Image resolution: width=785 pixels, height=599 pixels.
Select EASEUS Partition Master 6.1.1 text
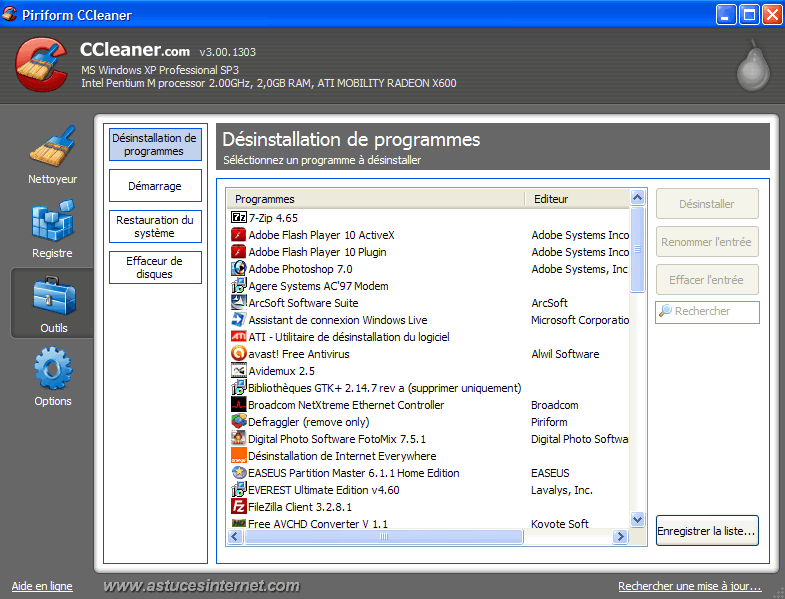point(353,473)
